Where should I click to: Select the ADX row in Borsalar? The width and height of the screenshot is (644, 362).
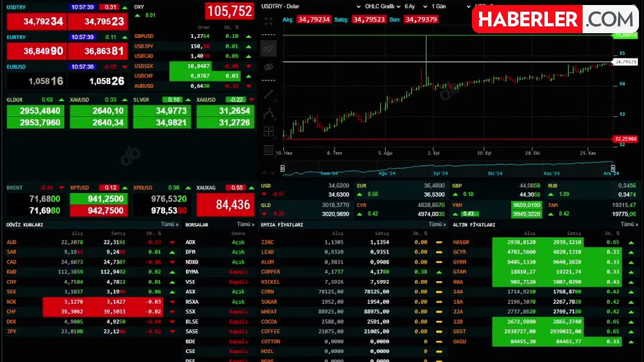click(x=220, y=242)
